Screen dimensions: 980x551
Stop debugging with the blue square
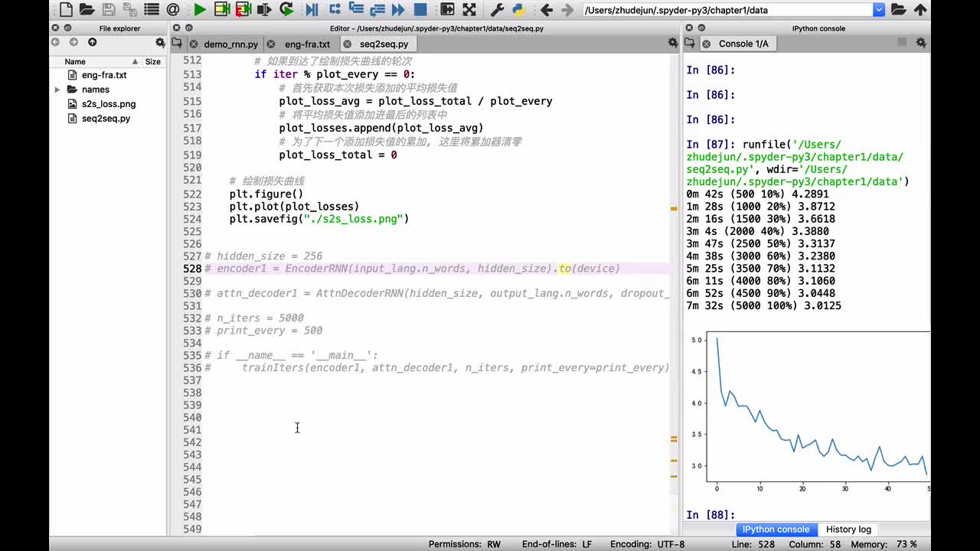coord(420,10)
